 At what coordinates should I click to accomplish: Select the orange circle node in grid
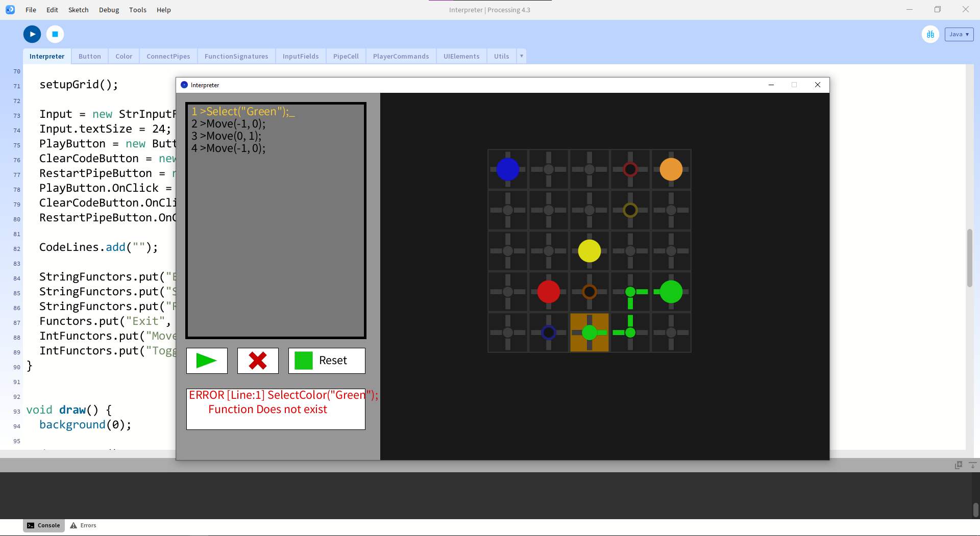click(671, 169)
